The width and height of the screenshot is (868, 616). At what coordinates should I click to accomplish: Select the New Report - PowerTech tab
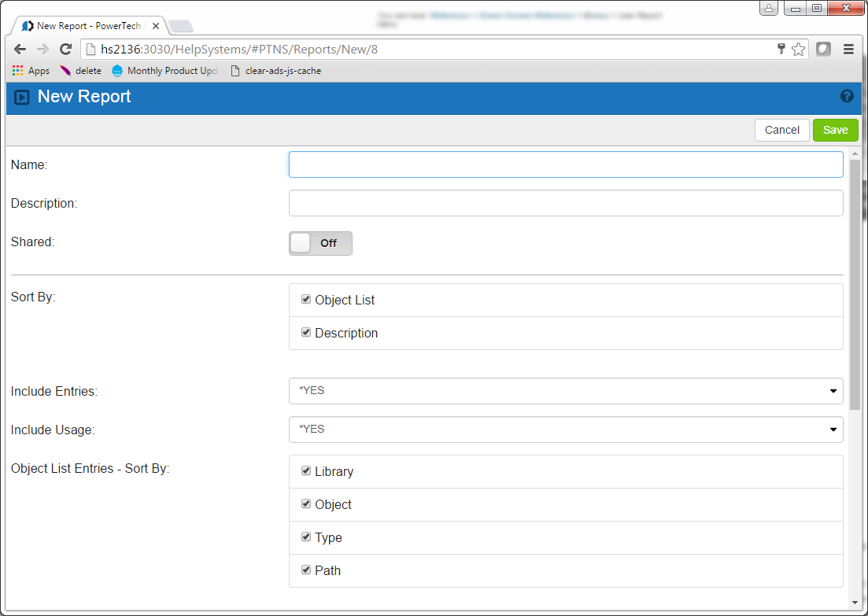[x=88, y=26]
